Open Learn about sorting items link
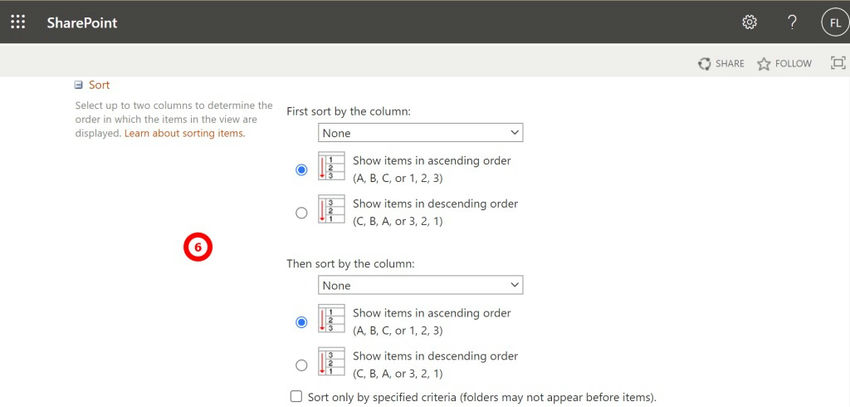 click(x=184, y=133)
